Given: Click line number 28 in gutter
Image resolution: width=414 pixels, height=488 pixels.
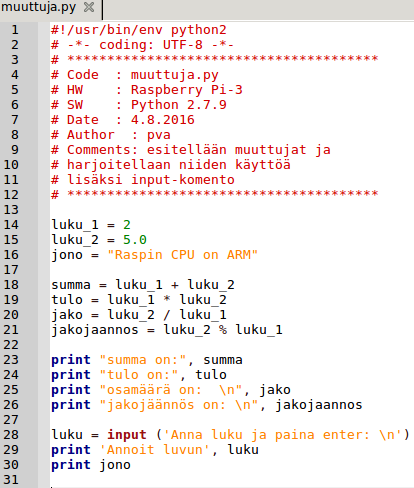Looking at the screenshot, I should click(x=11, y=435).
